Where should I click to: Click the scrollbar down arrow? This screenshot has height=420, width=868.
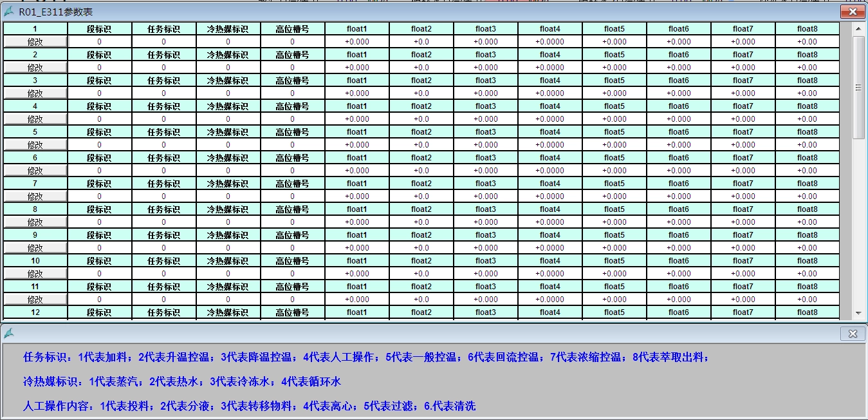(x=858, y=313)
